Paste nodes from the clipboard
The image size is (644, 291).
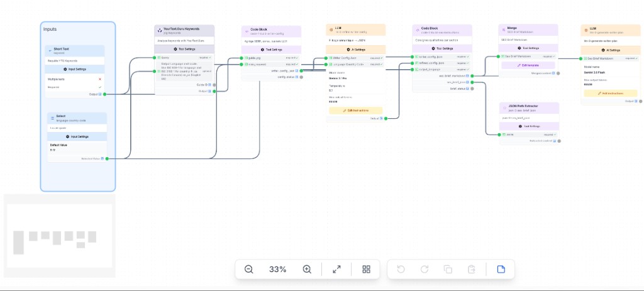(472, 269)
